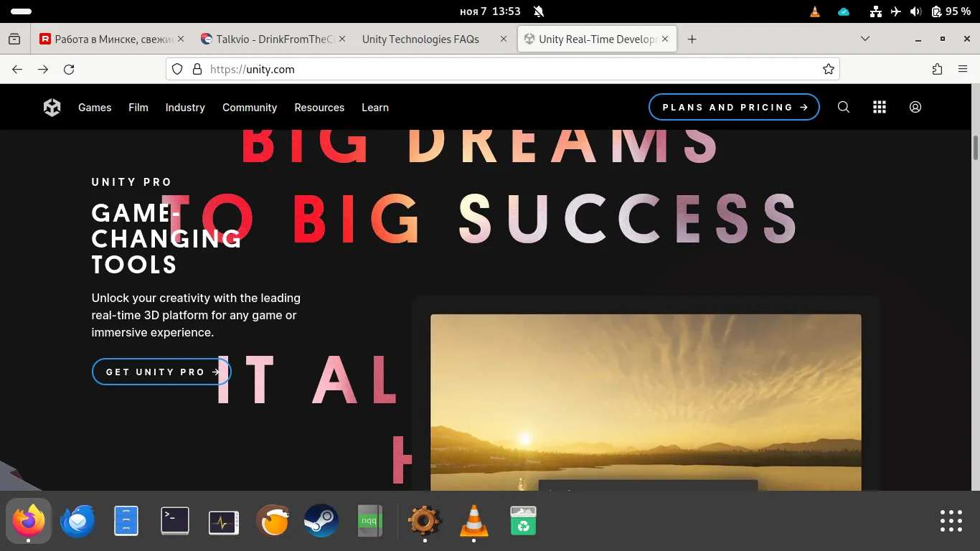Image resolution: width=980 pixels, height=551 pixels.
Task: Open Firefox extensions puzzle icon
Action: [x=937, y=70]
